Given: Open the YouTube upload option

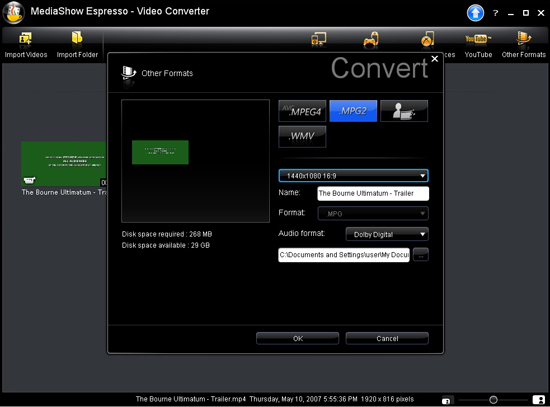Looking at the screenshot, I should coord(478,44).
